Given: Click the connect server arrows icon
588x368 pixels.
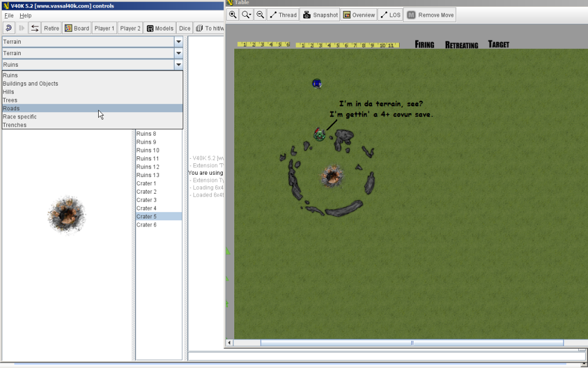Looking at the screenshot, I should click(x=34, y=28).
